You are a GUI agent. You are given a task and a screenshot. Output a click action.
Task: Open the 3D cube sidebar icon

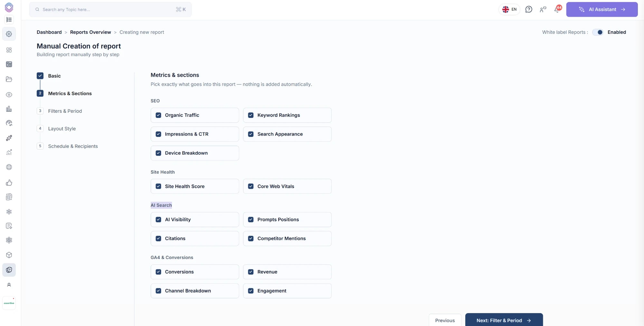click(x=9, y=255)
